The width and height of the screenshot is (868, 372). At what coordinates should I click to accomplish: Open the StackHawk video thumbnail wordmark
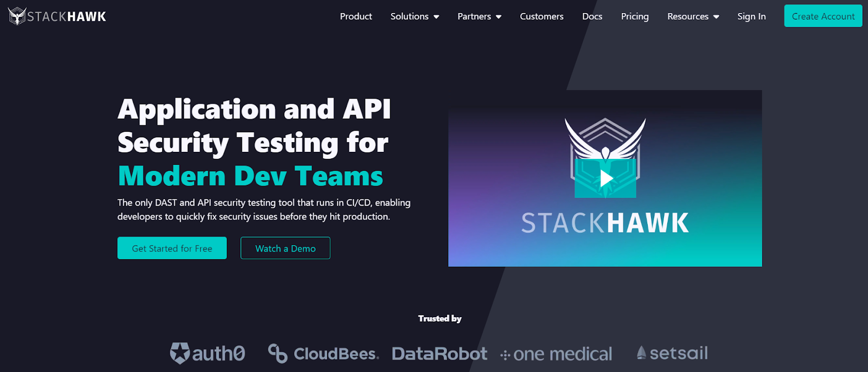coord(605,223)
